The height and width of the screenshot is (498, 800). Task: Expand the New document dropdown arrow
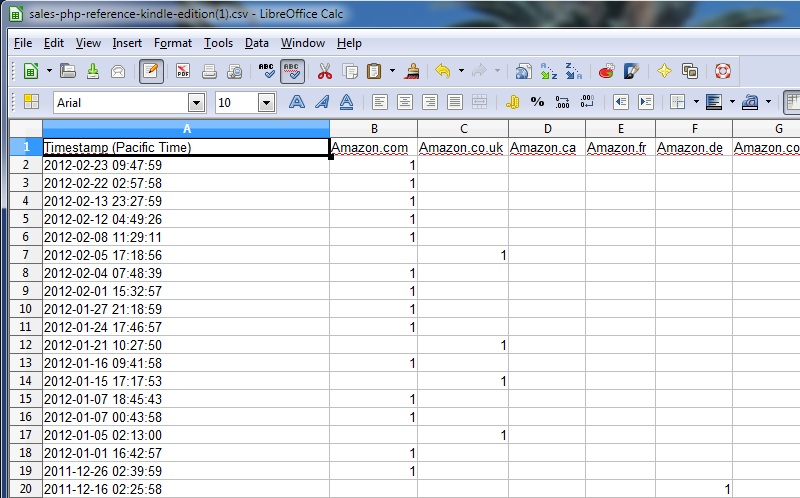click(x=49, y=71)
